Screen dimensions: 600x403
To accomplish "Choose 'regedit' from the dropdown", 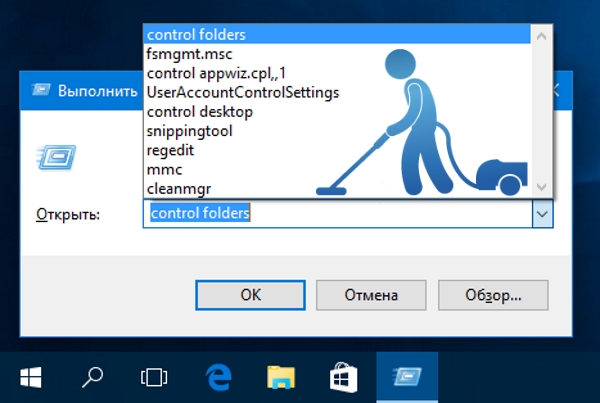I will pyautogui.click(x=170, y=150).
